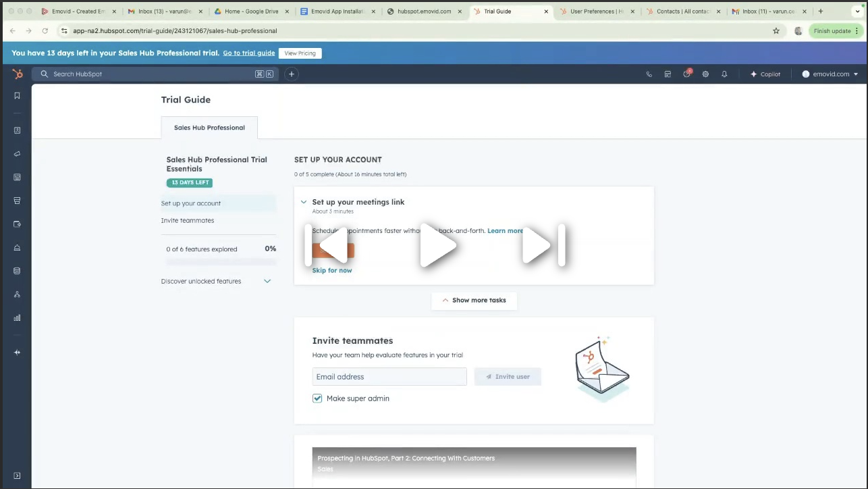Open the reporting bar chart sidebar icon
Screen dimensions: 868x489
(18, 317)
